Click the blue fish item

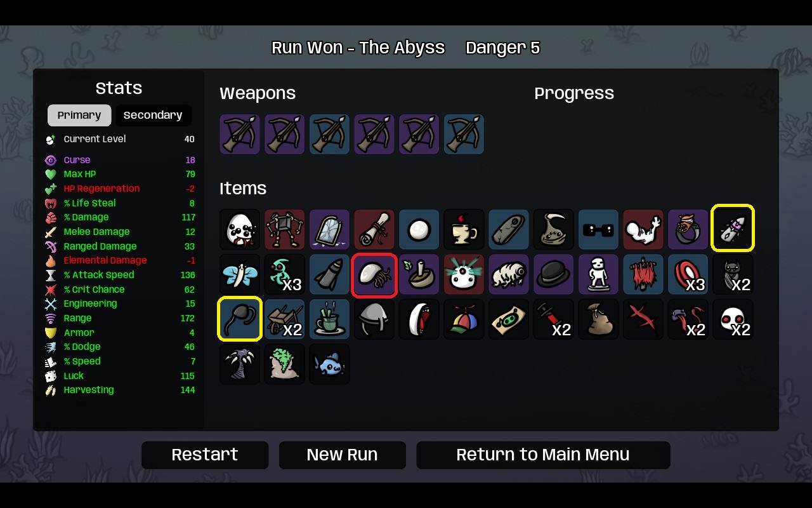click(x=329, y=364)
